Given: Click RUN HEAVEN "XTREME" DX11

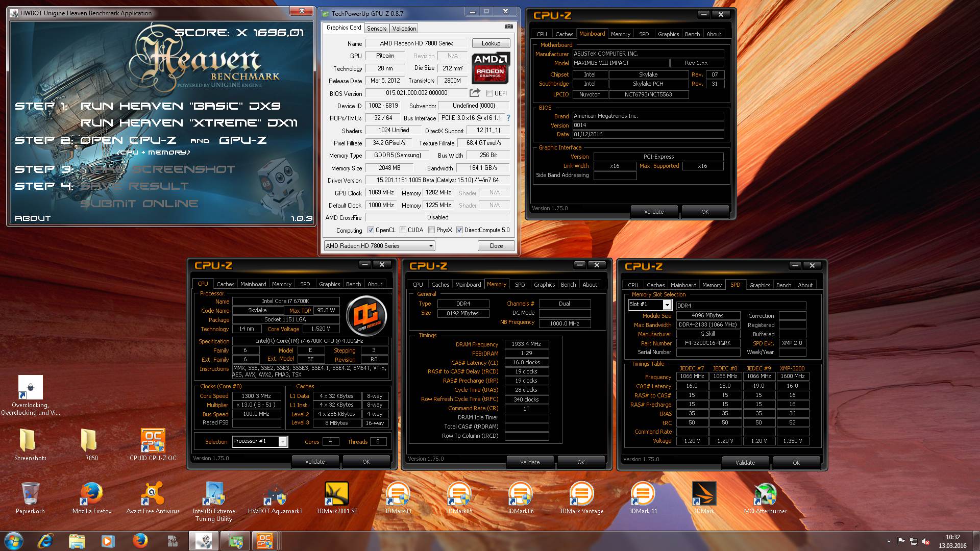Looking at the screenshot, I should click(x=189, y=123).
